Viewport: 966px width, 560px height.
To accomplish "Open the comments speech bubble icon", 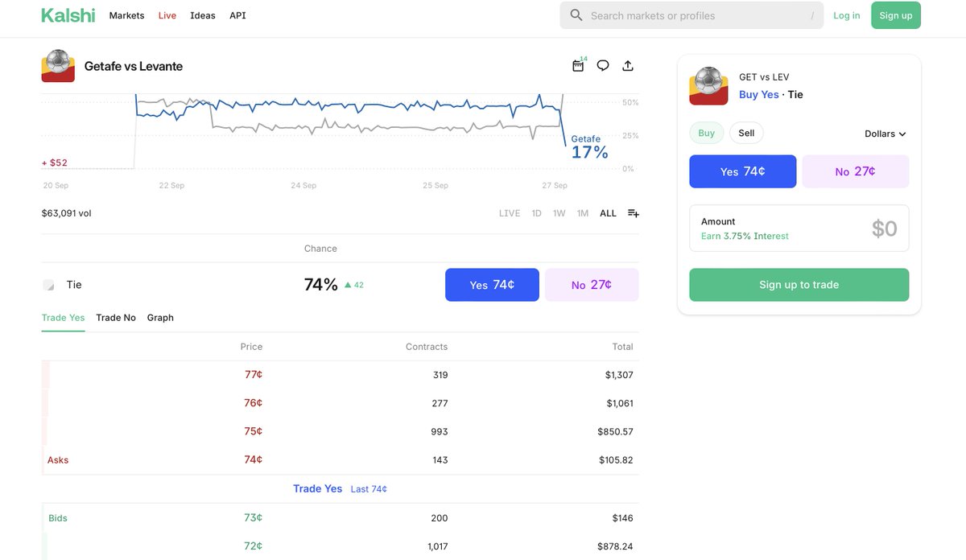I will [603, 66].
